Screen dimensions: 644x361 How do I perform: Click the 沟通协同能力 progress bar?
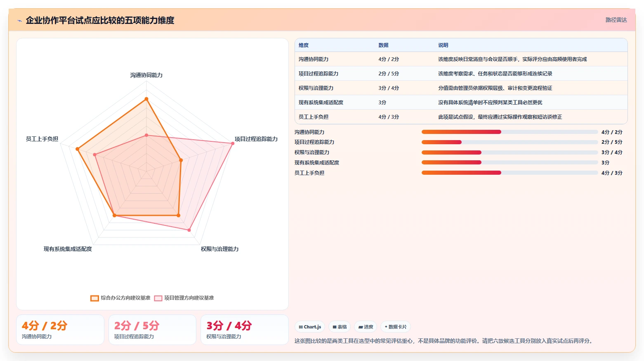[x=510, y=132]
